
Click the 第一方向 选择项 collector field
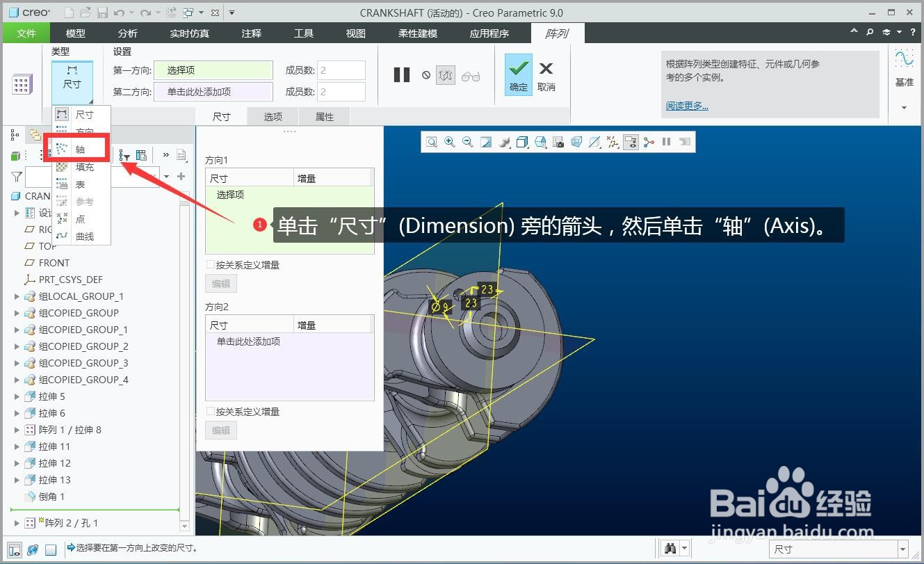[213, 70]
